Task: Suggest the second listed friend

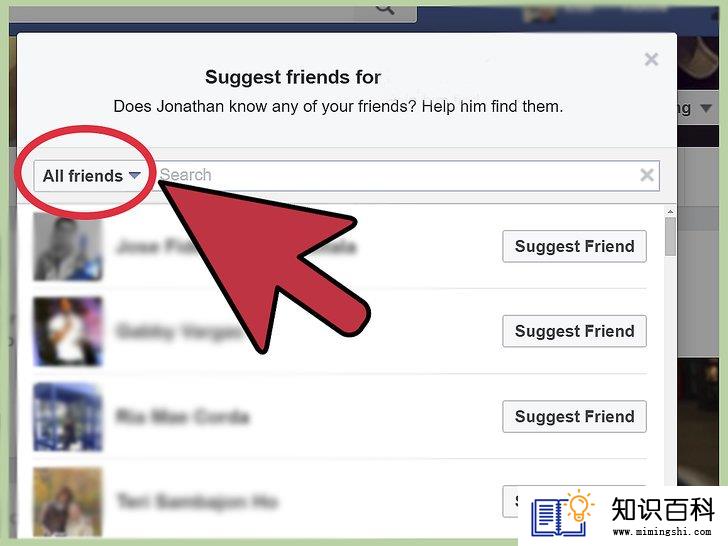Action: (574, 331)
